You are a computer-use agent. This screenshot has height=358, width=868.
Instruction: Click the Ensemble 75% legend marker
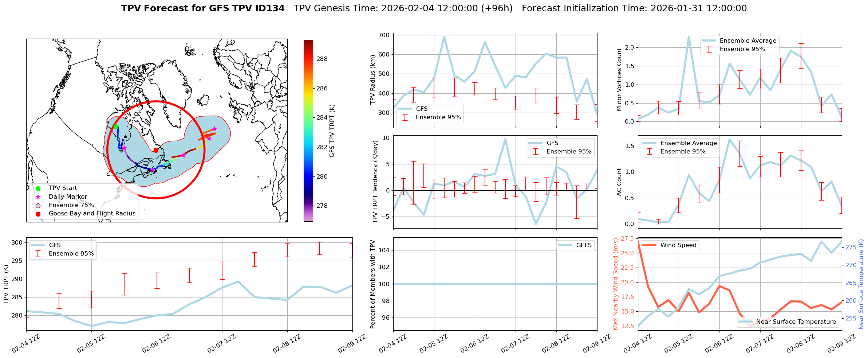[x=38, y=205]
